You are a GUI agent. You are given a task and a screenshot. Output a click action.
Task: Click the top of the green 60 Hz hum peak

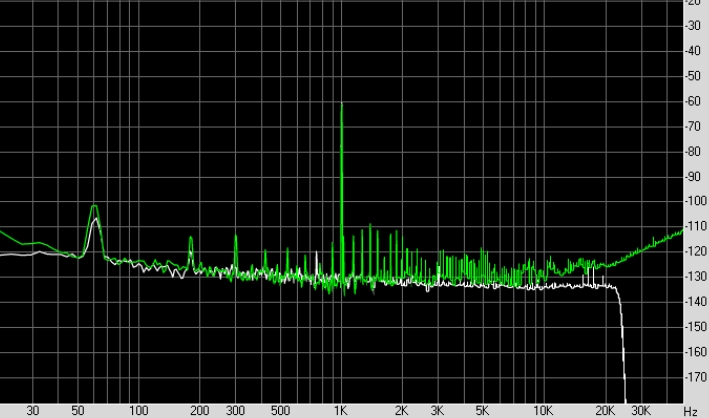tap(94, 206)
